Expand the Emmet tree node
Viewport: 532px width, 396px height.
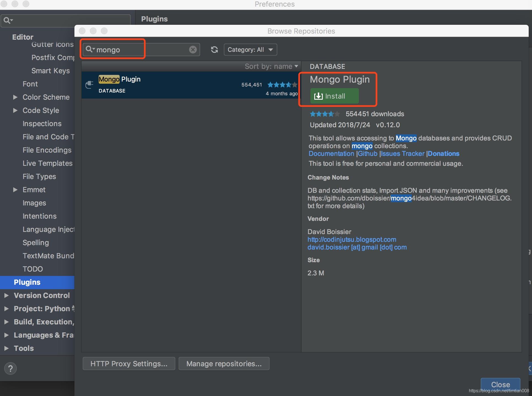click(15, 190)
